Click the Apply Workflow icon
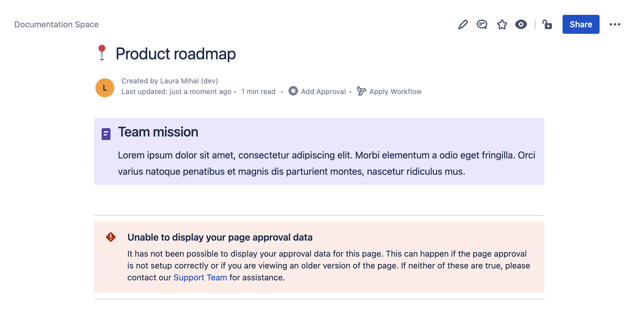 361,91
